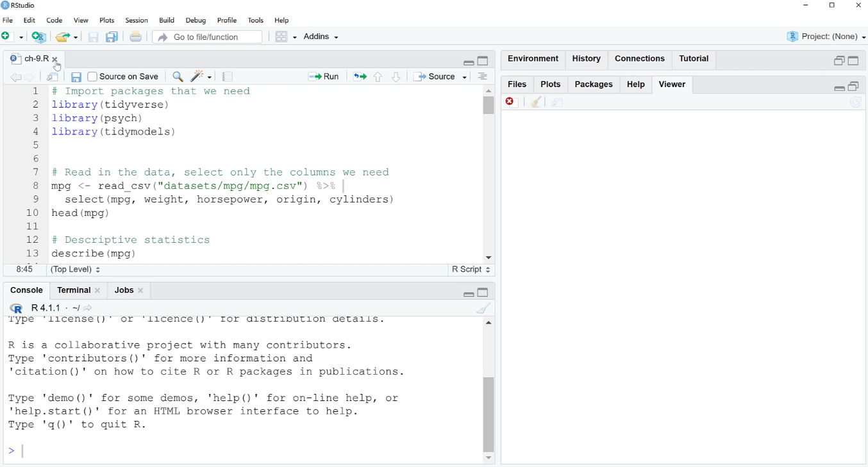Maximize the source editor pane

tap(483, 61)
